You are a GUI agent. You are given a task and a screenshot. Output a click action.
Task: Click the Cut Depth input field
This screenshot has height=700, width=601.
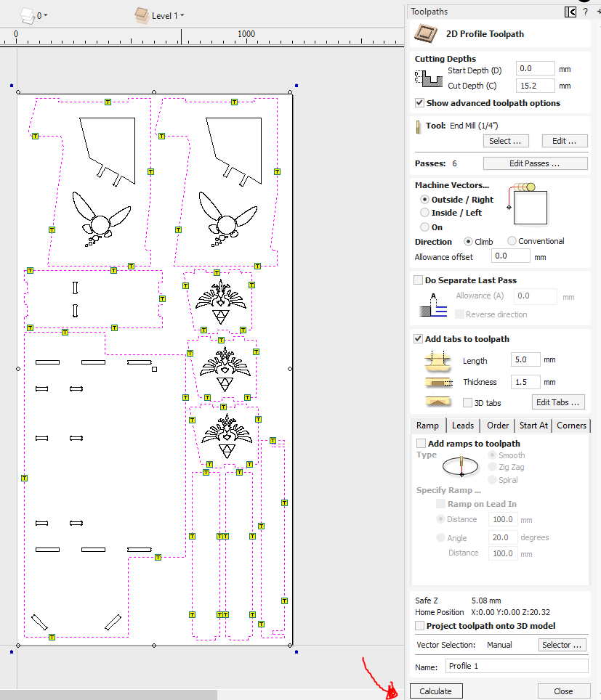(535, 86)
